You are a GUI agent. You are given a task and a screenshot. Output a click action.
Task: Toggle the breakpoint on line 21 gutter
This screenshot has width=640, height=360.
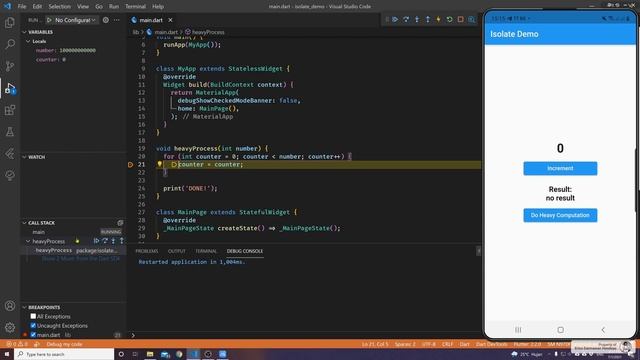[x=131, y=164]
